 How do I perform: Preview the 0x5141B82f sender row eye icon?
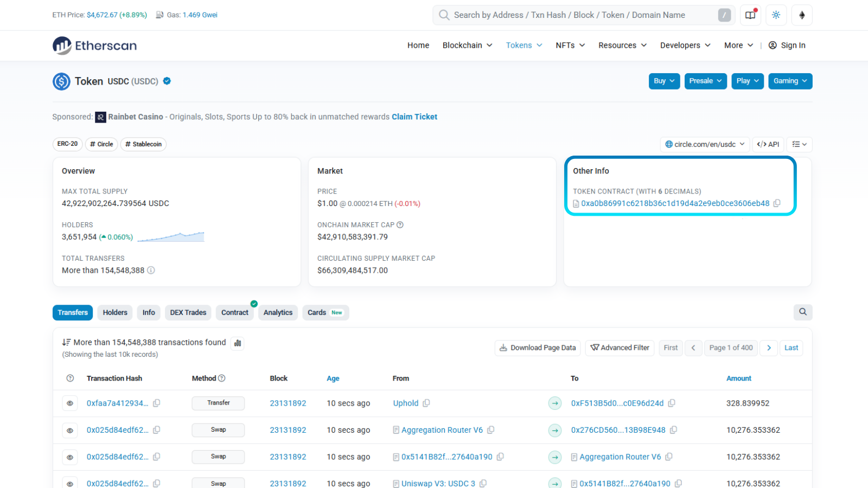coord(70,457)
